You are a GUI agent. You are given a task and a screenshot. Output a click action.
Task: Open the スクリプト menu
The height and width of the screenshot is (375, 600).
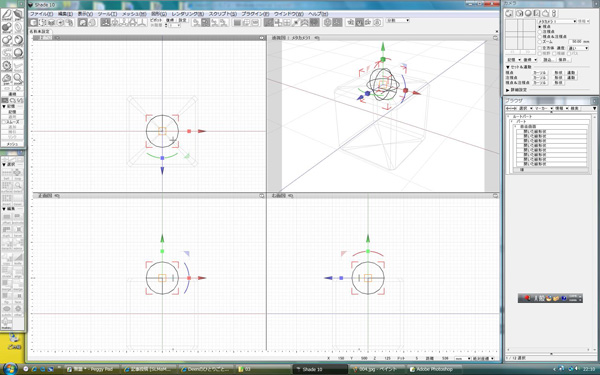[223, 14]
